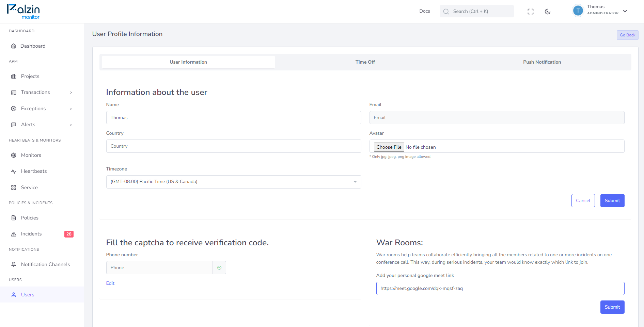Viewport: 644px width, 327px height.
Task: Click the Go Back button
Action: [627, 35]
